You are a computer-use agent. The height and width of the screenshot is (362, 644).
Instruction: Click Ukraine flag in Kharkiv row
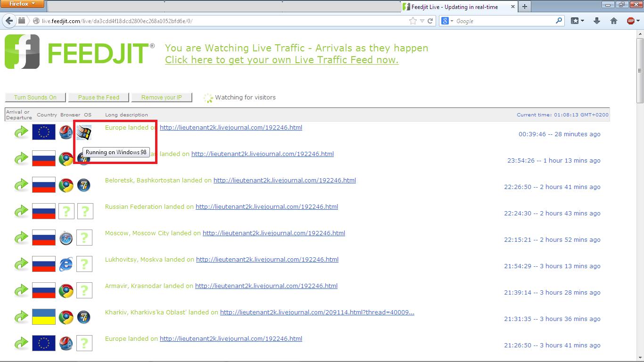coord(44,317)
